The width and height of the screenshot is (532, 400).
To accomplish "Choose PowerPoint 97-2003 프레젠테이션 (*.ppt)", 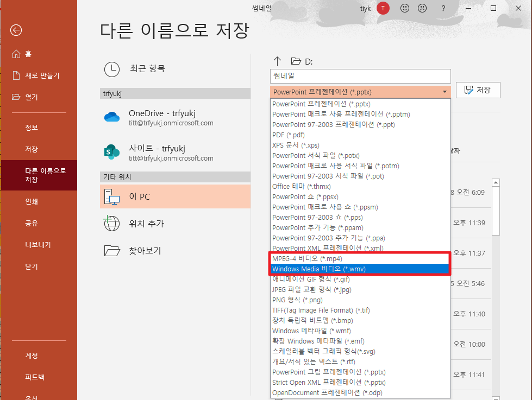I will click(x=360, y=125).
